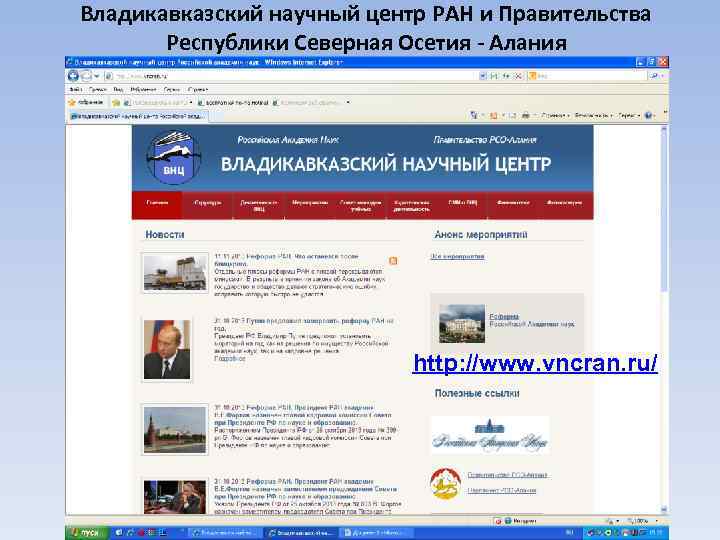Open the Безопасность dropdown in the command bar
720x540 pixels.
click(x=593, y=115)
